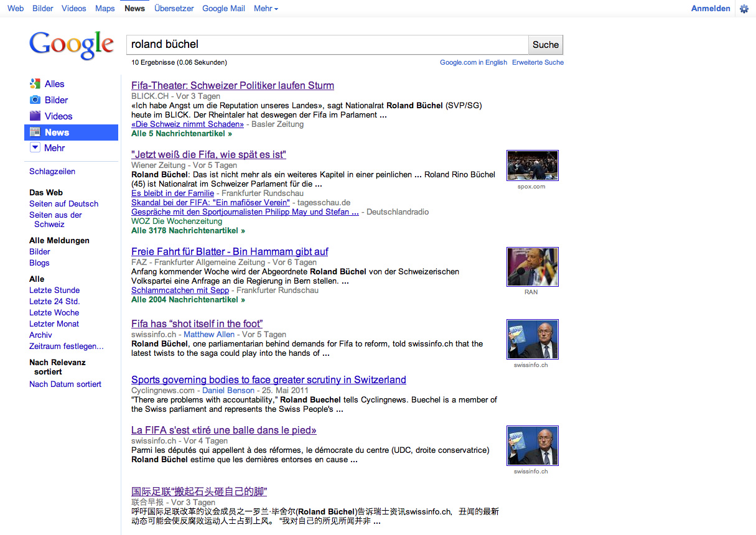The width and height of the screenshot is (756, 535).
Task: Click the swissinfo.ch thumbnail beside Fifa has shot itself
Action: pyautogui.click(x=533, y=339)
